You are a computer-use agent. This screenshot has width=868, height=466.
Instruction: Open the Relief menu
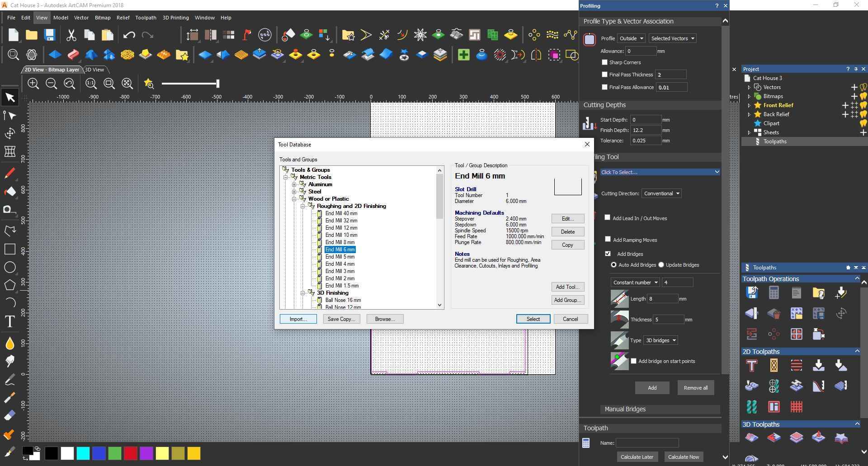point(123,18)
